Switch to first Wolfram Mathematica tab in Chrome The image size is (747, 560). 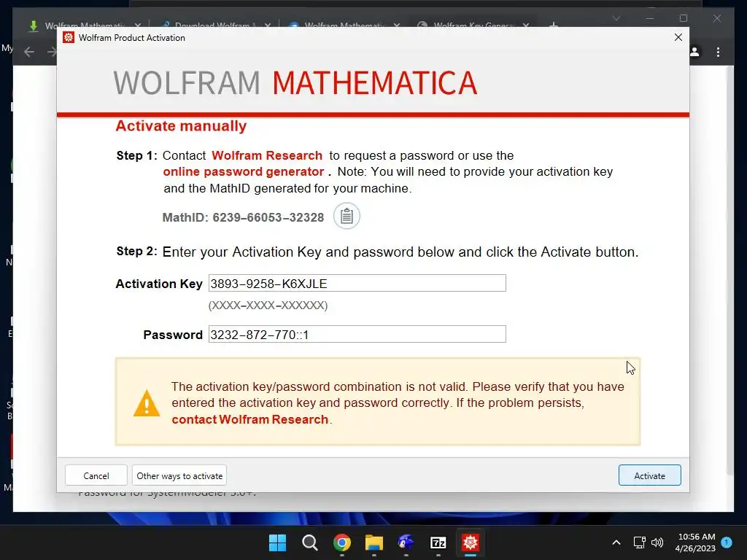(84, 26)
